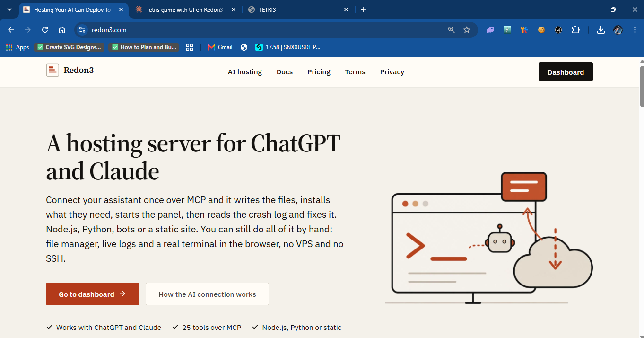Open the Docs nav item
Image resolution: width=644 pixels, height=338 pixels.
(285, 72)
